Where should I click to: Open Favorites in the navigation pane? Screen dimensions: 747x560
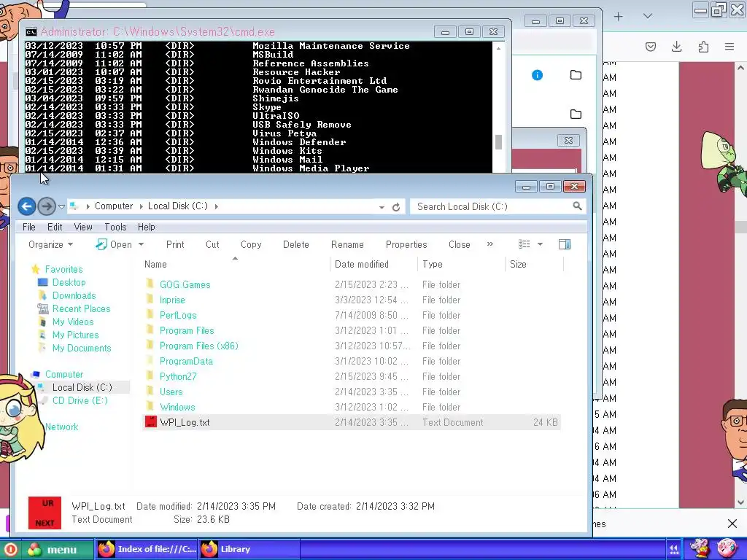(64, 270)
